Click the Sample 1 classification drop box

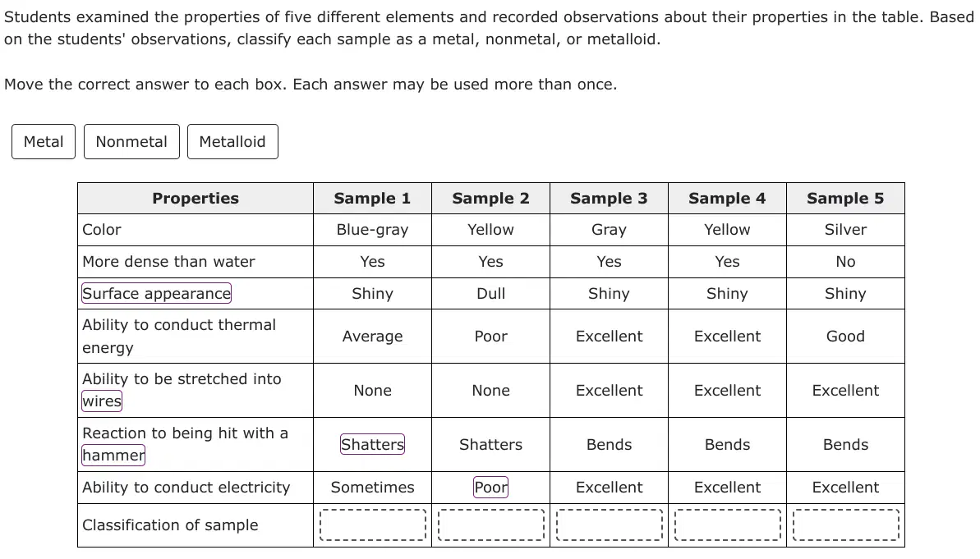[372, 525]
